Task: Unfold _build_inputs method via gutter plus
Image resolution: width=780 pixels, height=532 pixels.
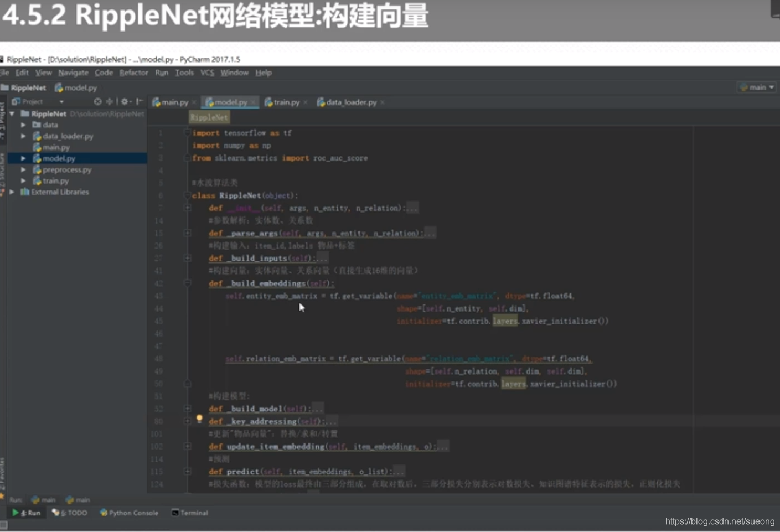Action: (188, 258)
